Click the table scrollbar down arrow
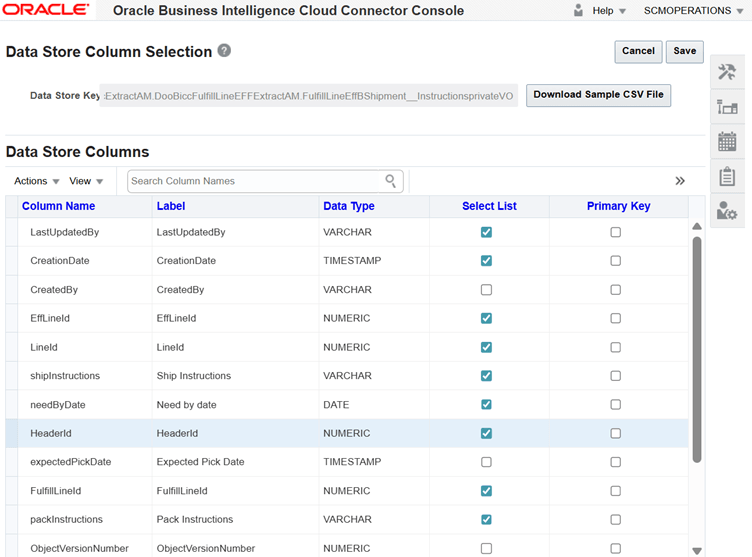The height and width of the screenshot is (557, 752). [x=697, y=551]
